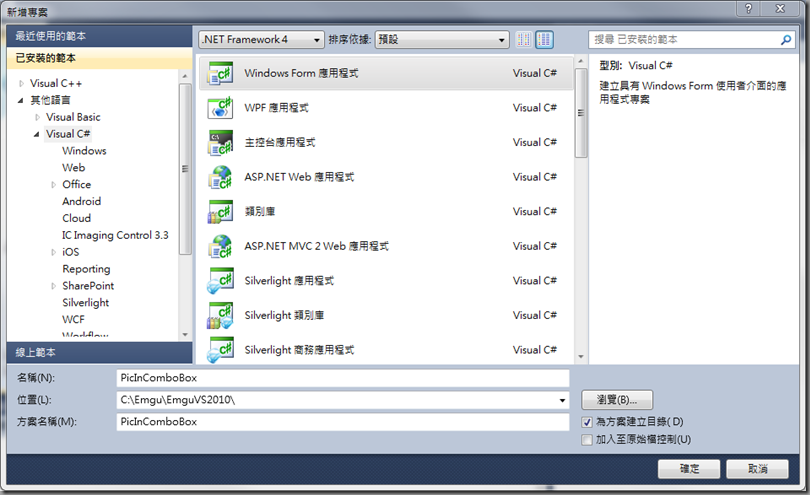Expand the iOS tree node
The height and width of the screenshot is (495, 810).
pos(53,252)
